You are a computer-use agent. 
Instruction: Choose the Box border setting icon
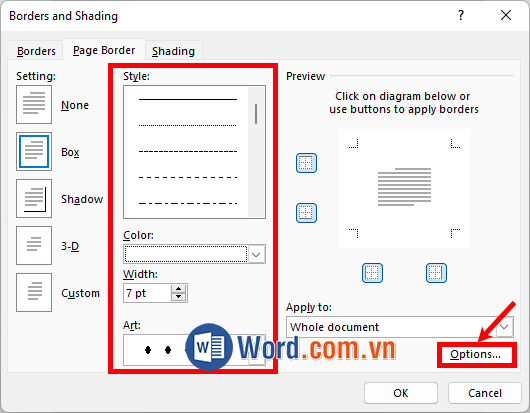34,151
